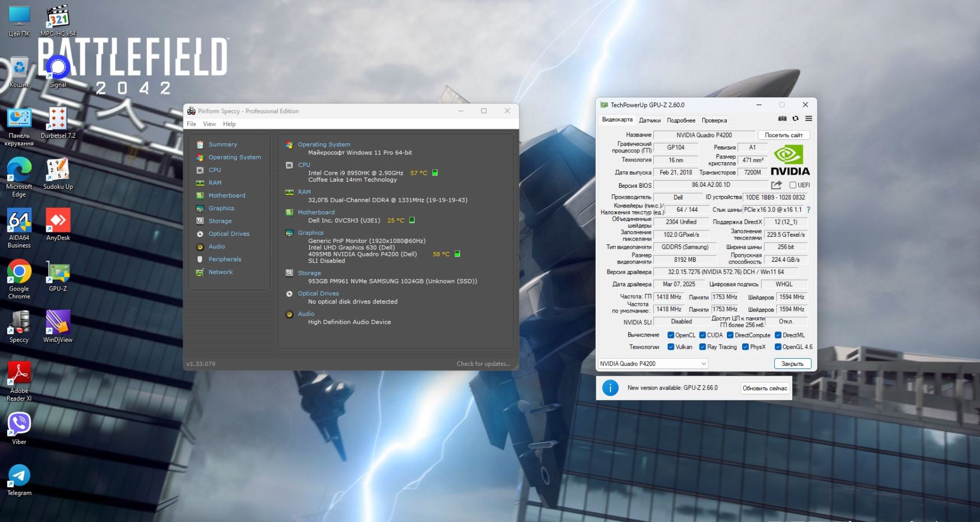Toggle the PhysX checkbox
This screenshot has width=980, height=522.
745,347
